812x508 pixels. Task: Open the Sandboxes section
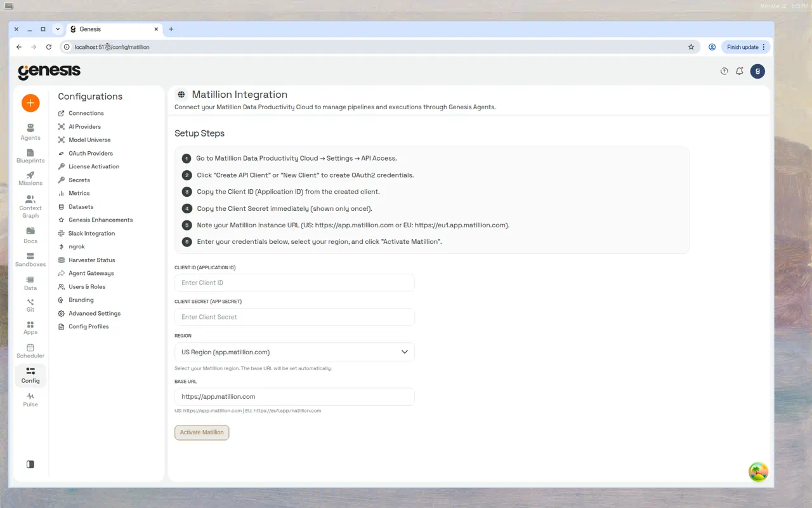(30, 260)
